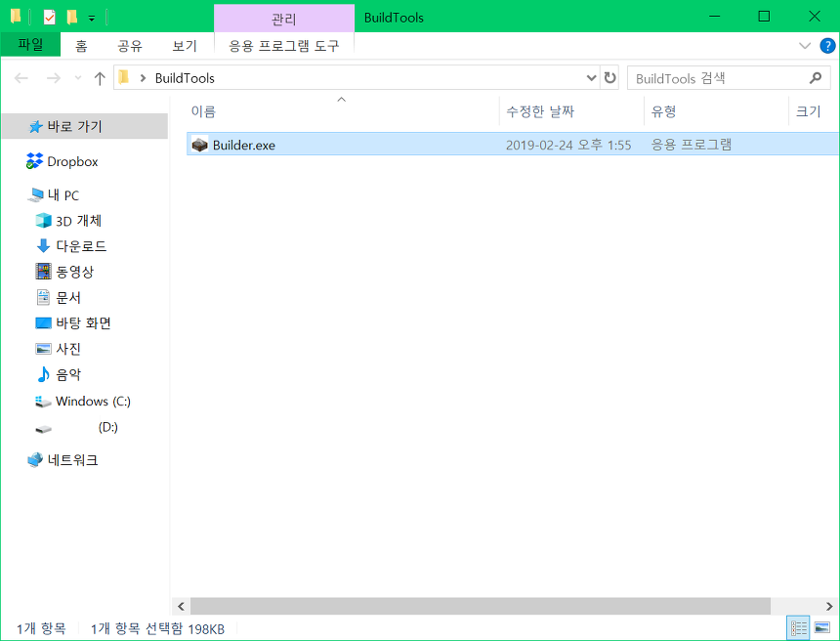Open the 동영상 folder
The width and height of the screenshot is (840, 641).
75,273
